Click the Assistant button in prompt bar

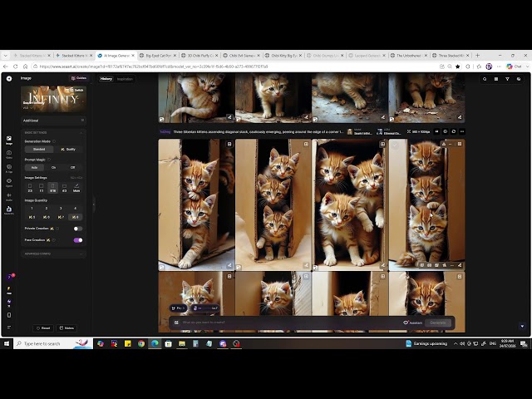click(x=413, y=323)
